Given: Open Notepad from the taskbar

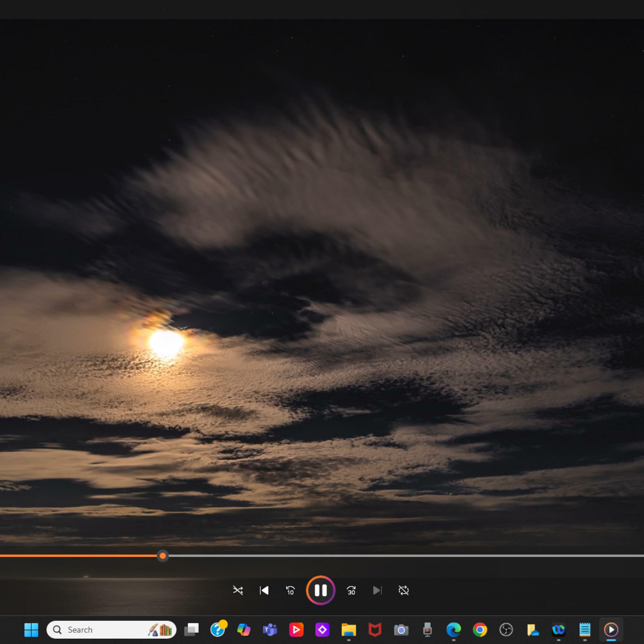Looking at the screenshot, I should pos(585,630).
